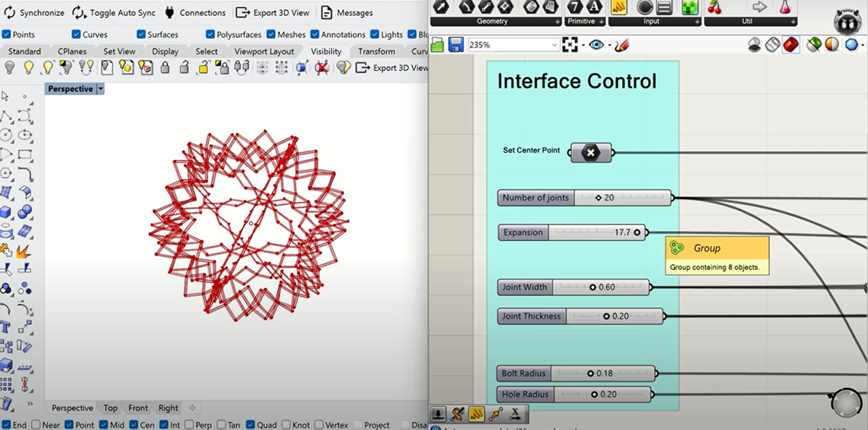Switch to the Set View tab

point(119,51)
